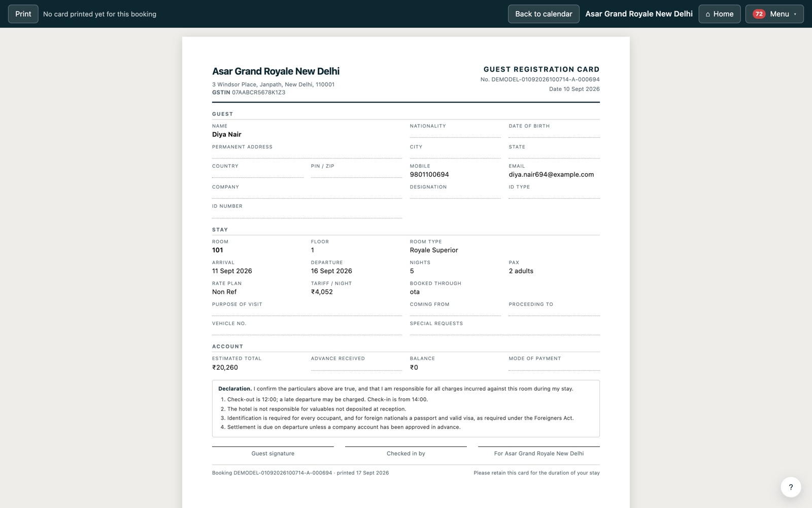Click room type Royale Superior
Image resolution: width=812 pixels, height=508 pixels.
(x=434, y=250)
